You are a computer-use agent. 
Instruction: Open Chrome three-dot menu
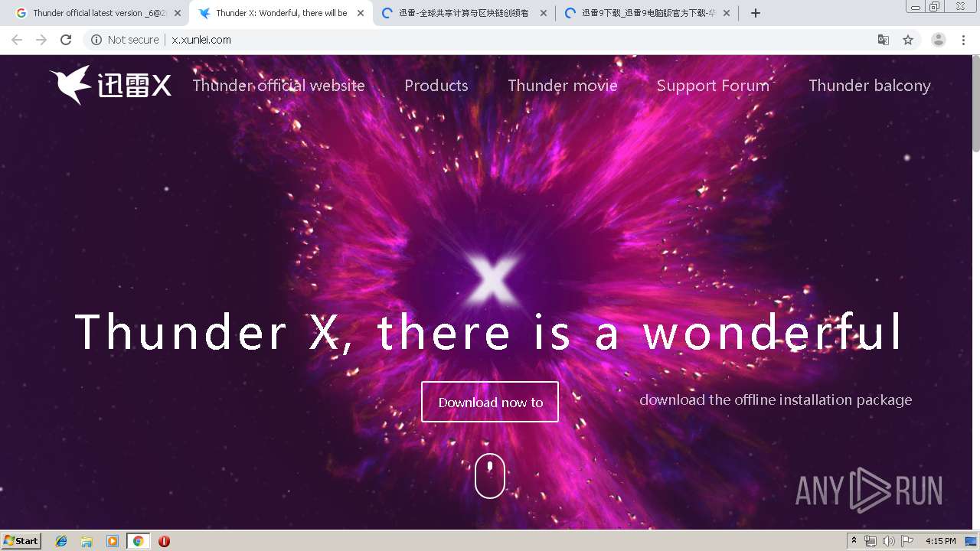(x=963, y=40)
